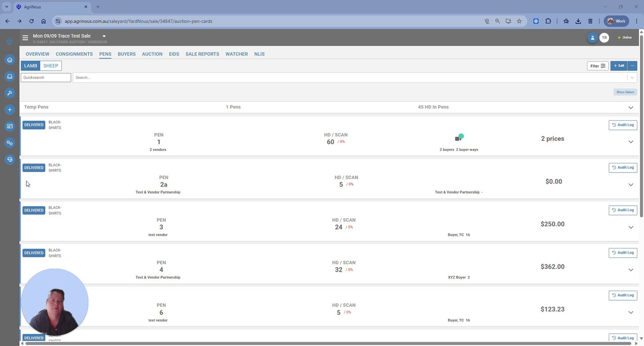Switch to the OVERVIEW tab
The width and height of the screenshot is (644, 346).
click(37, 54)
